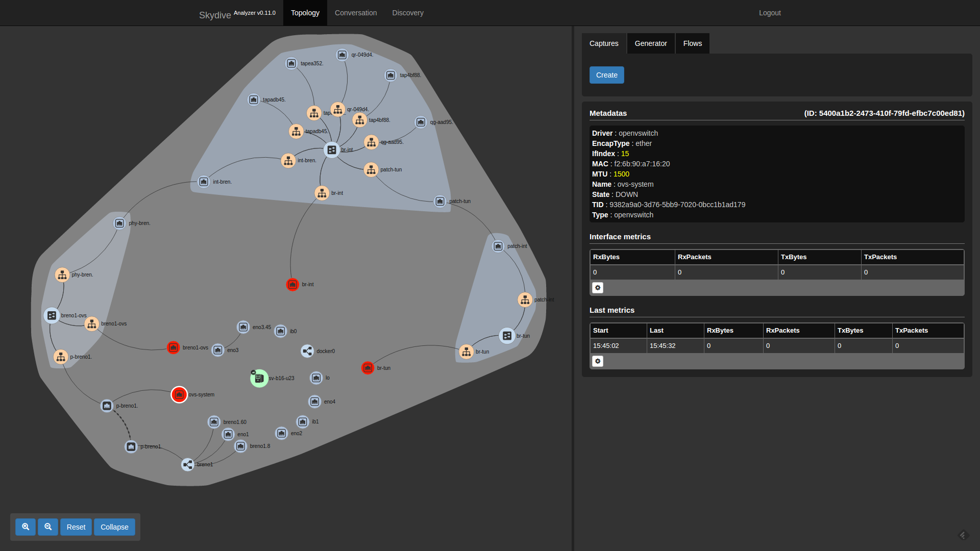Select the orange p-breno1. port node
Screen dimensions: 980x551
61,357
